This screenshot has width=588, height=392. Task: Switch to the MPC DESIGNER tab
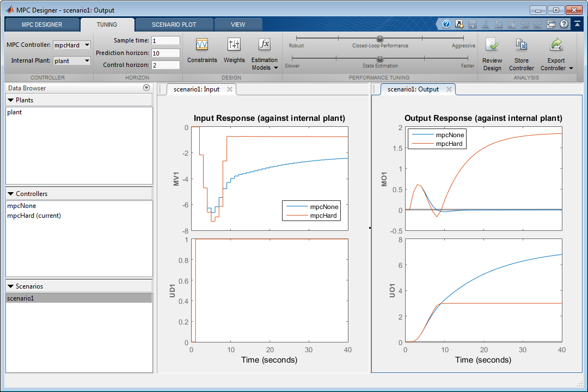42,24
